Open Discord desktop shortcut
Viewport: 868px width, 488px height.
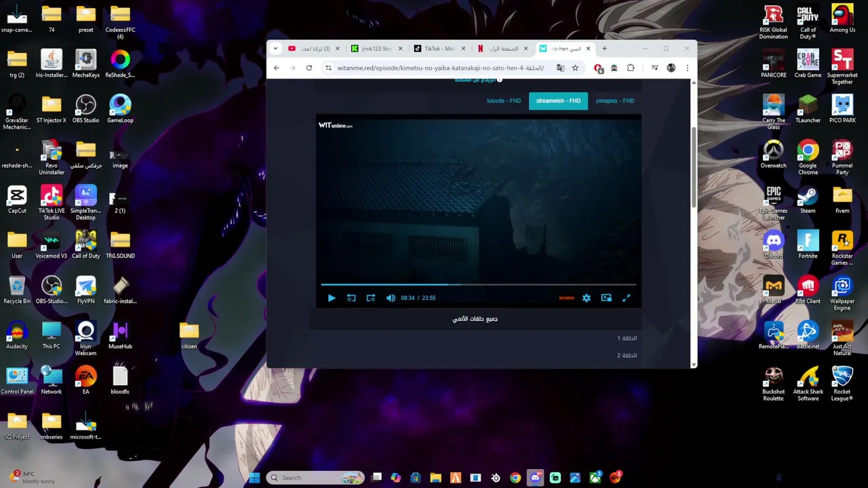(x=774, y=245)
